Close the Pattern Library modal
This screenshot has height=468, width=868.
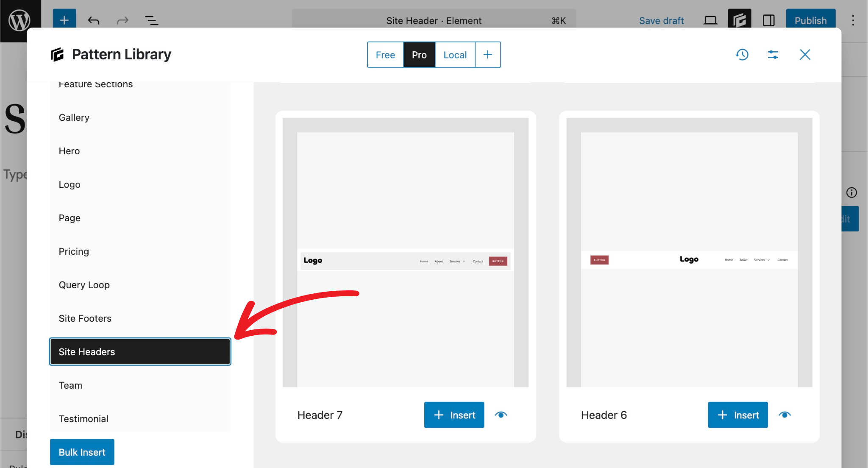805,55
